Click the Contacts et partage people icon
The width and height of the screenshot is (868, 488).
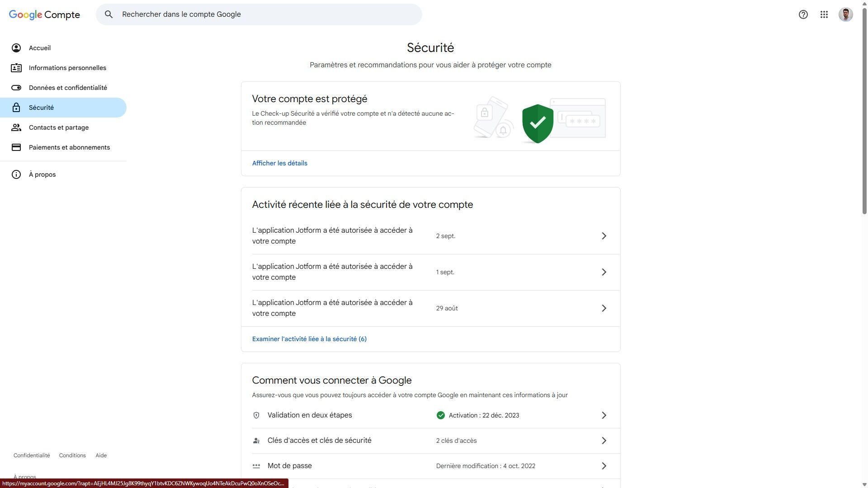coord(16,127)
